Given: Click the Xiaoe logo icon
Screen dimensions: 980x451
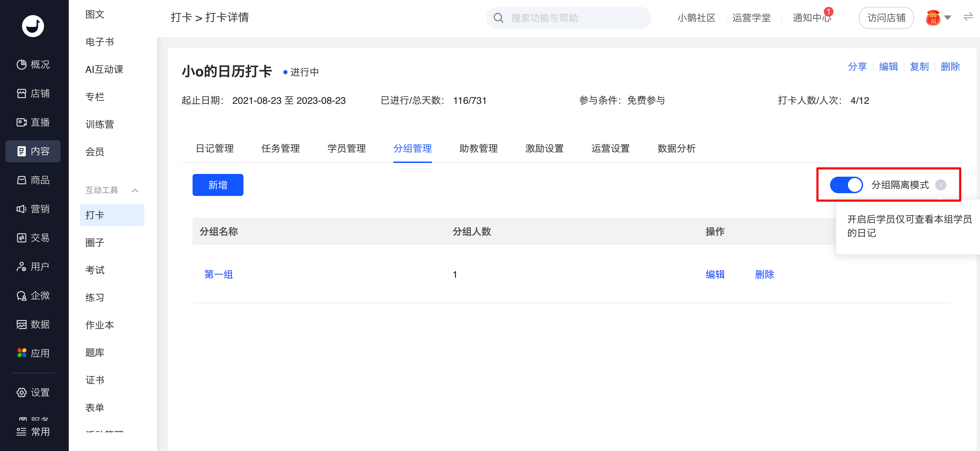Looking at the screenshot, I should (33, 26).
